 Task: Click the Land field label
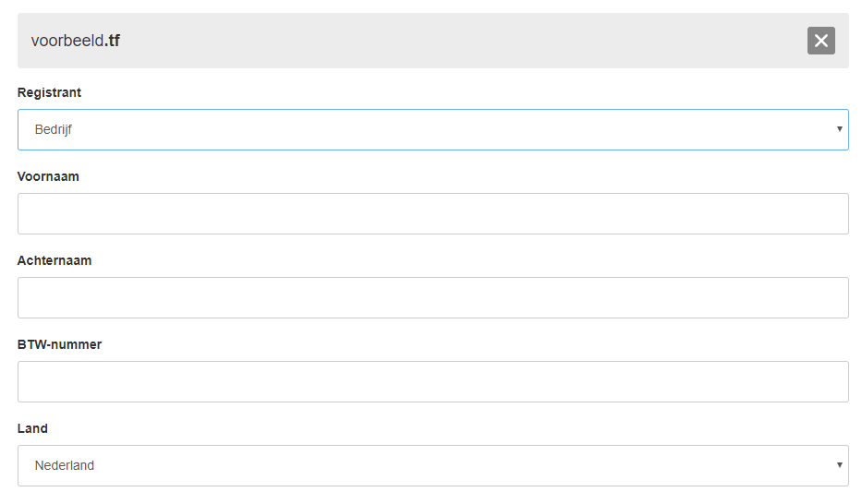coord(32,428)
